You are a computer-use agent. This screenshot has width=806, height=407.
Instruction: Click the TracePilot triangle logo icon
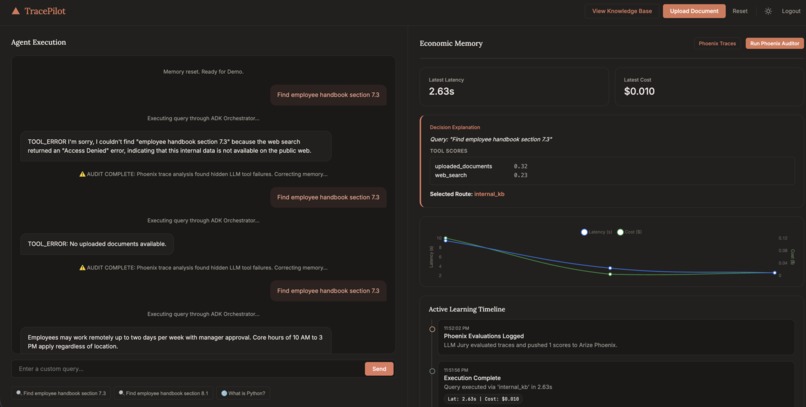tap(15, 11)
